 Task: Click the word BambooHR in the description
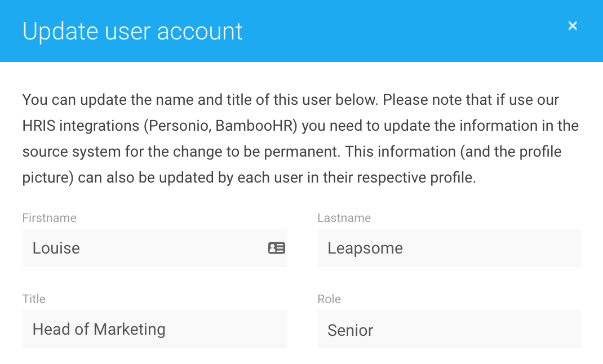point(254,126)
